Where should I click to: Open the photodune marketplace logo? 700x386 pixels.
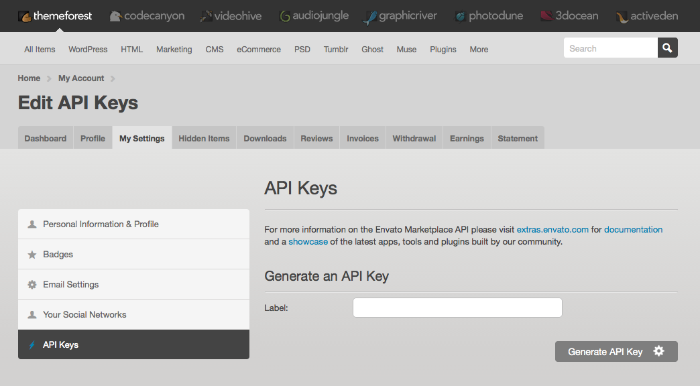pyautogui.click(x=489, y=16)
